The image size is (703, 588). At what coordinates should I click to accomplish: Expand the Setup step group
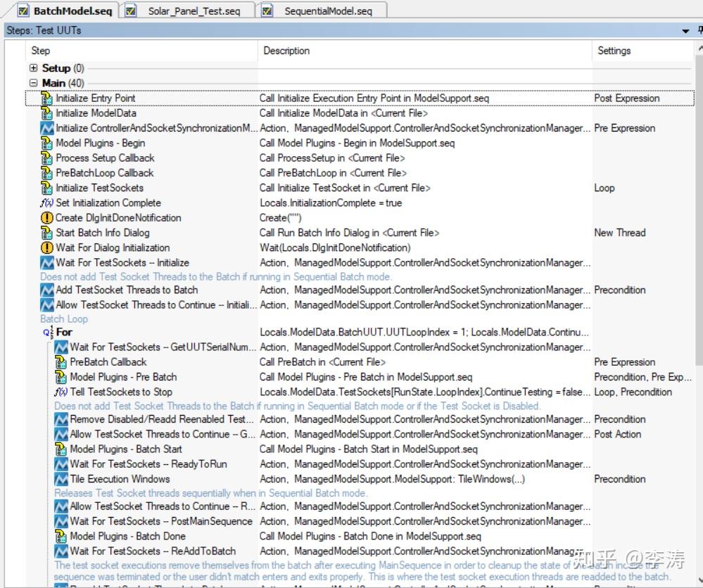33,68
